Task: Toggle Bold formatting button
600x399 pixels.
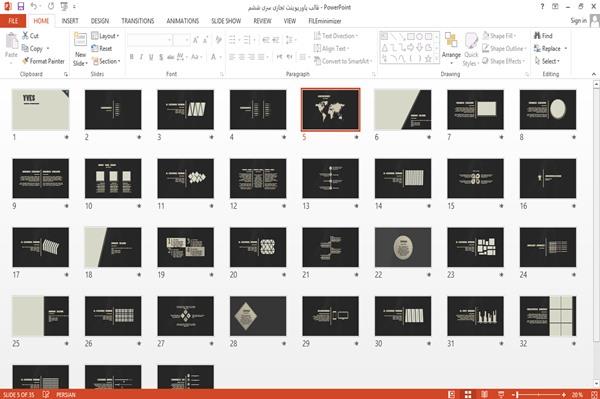Action: coord(132,57)
